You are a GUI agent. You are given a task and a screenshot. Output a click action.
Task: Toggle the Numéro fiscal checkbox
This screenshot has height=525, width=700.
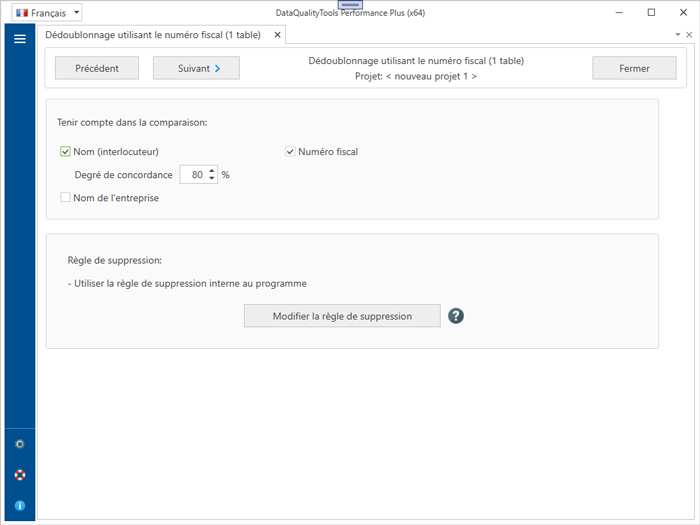coord(290,152)
